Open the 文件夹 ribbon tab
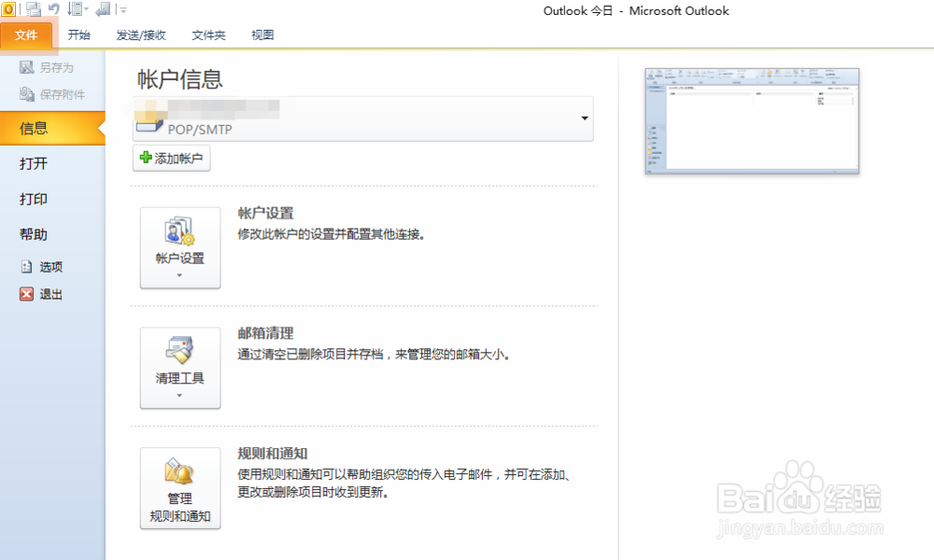The height and width of the screenshot is (560, 934). pyautogui.click(x=208, y=35)
